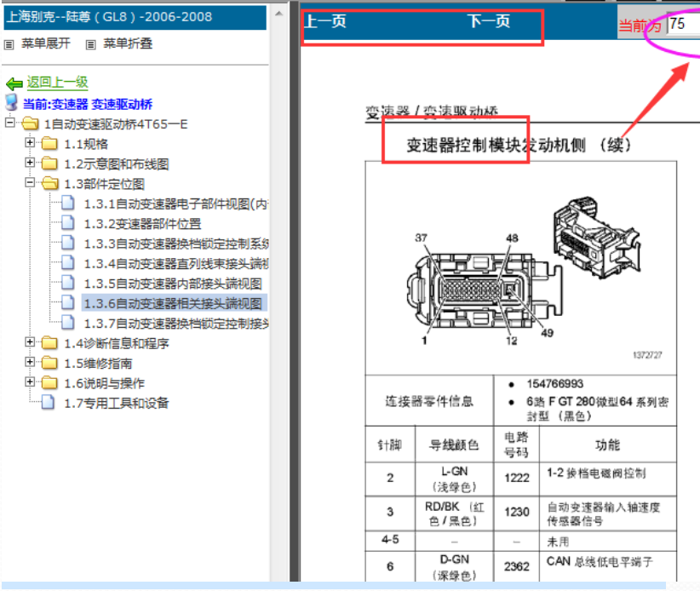Select 1.6说明与操作 tree item
The image size is (700, 591).
(x=105, y=383)
